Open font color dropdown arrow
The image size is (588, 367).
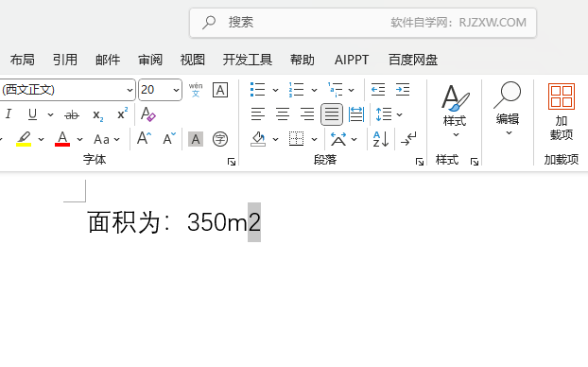point(79,140)
